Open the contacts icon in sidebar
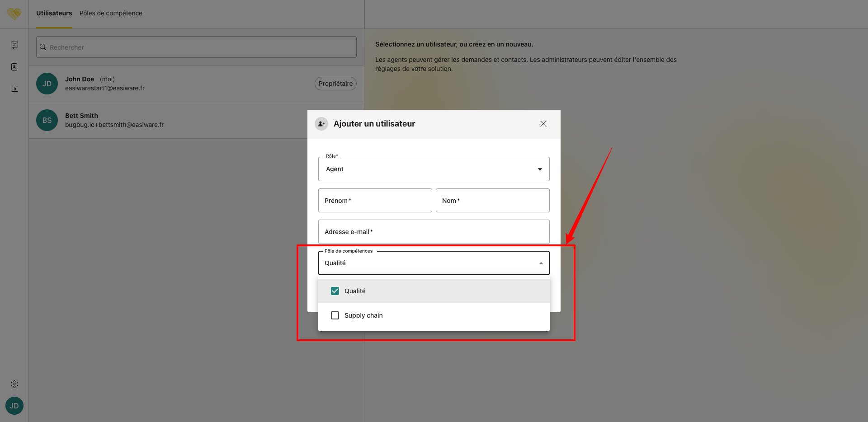This screenshot has height=422, width=868. [14, 67]
